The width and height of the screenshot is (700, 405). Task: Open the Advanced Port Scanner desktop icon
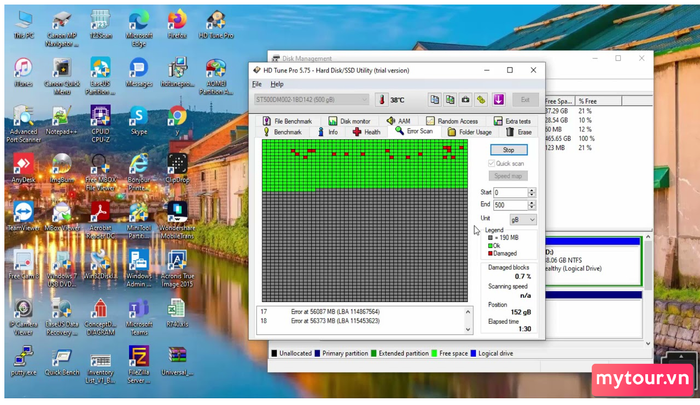click(x=23, y=124)
